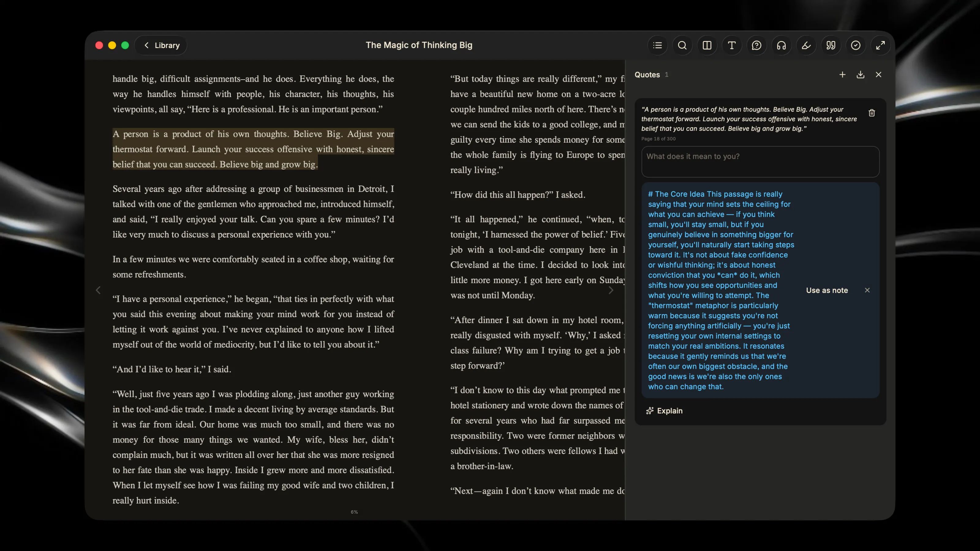Viewport: 980px width, 551px height.
Task: Delete the quote using the trash icon
Action: (872, 113)
